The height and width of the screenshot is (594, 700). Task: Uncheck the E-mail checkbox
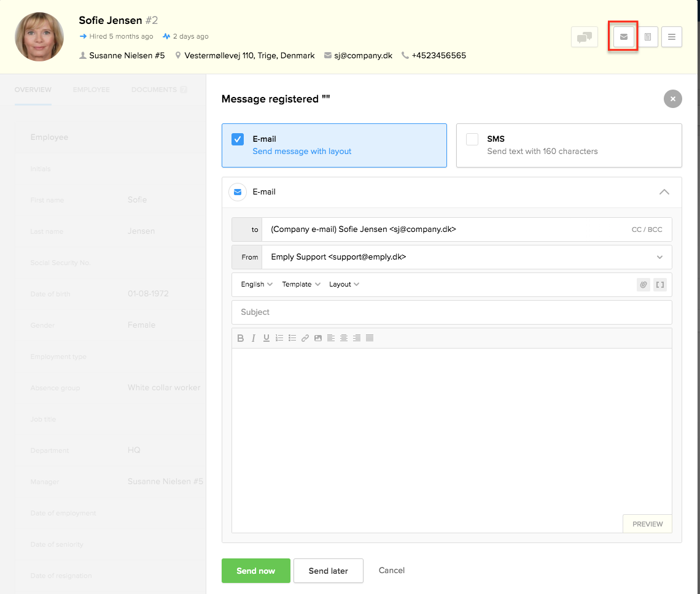(x=238, y=139)
